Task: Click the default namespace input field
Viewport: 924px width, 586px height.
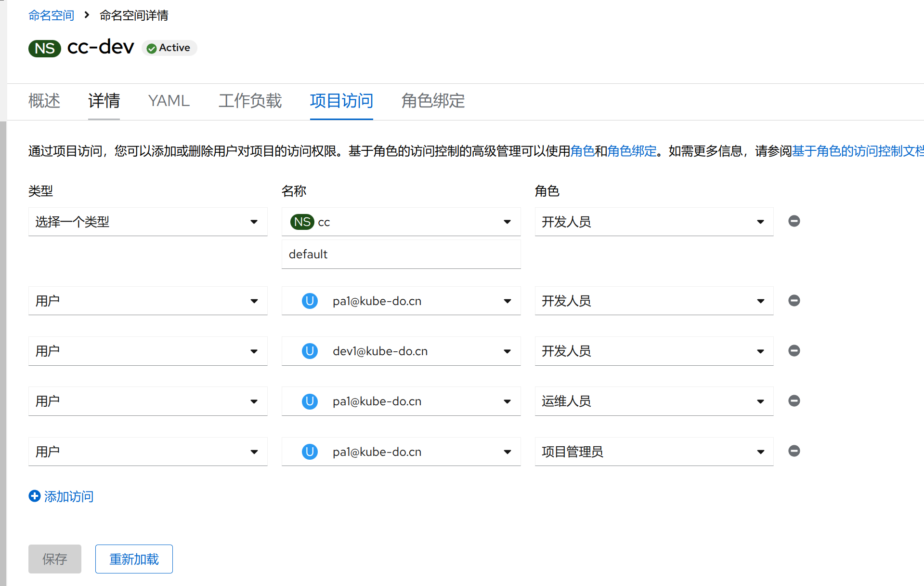Action: tap(401, 254)
